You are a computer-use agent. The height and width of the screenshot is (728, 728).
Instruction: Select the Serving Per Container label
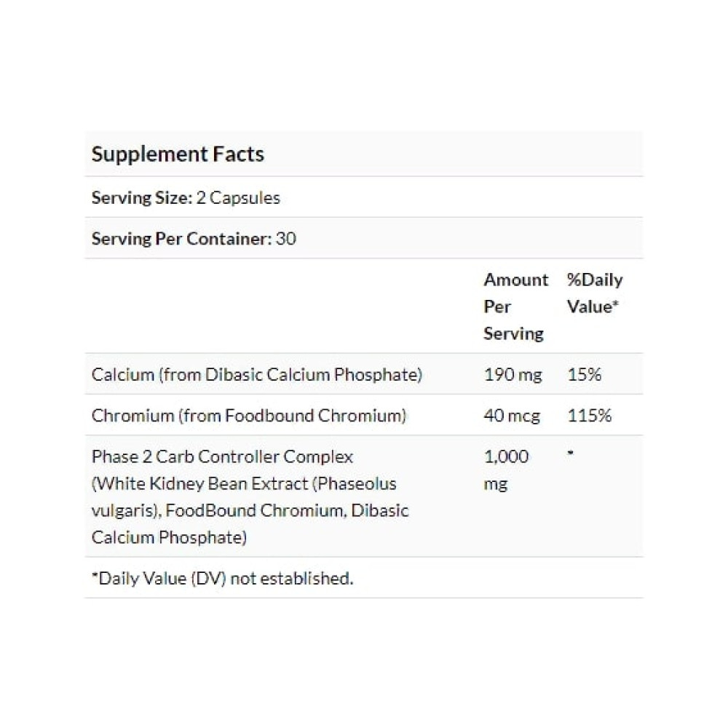pos(181,239)
